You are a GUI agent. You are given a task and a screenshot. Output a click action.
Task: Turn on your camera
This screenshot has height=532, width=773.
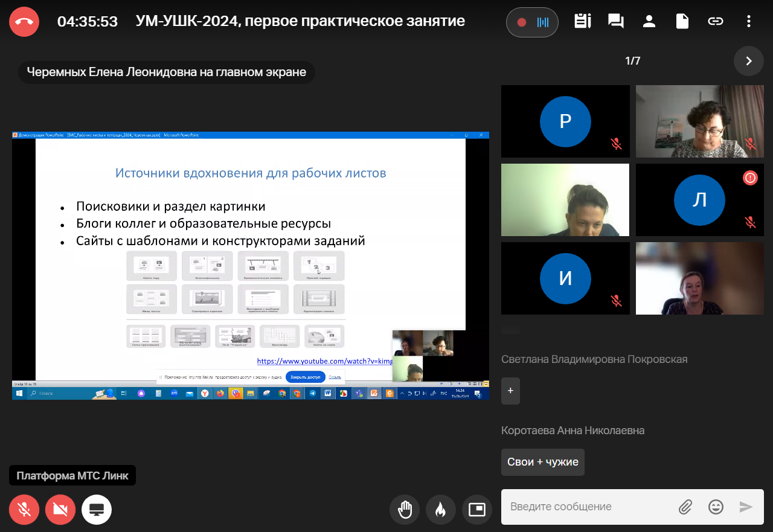60,510
